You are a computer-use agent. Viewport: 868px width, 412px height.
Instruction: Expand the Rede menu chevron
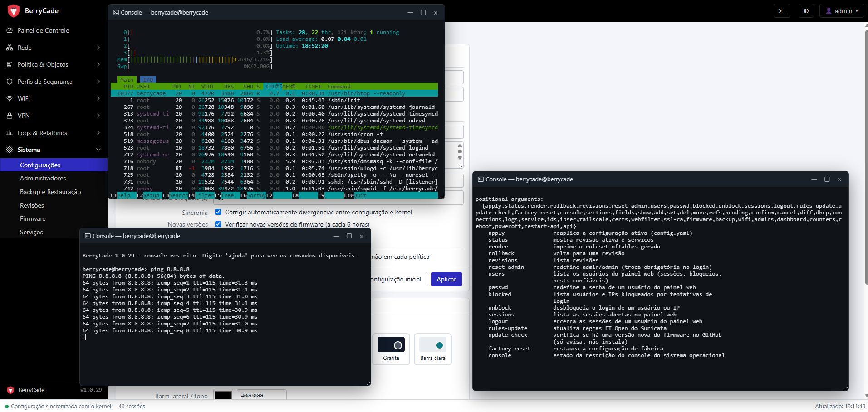pos(98,48)
